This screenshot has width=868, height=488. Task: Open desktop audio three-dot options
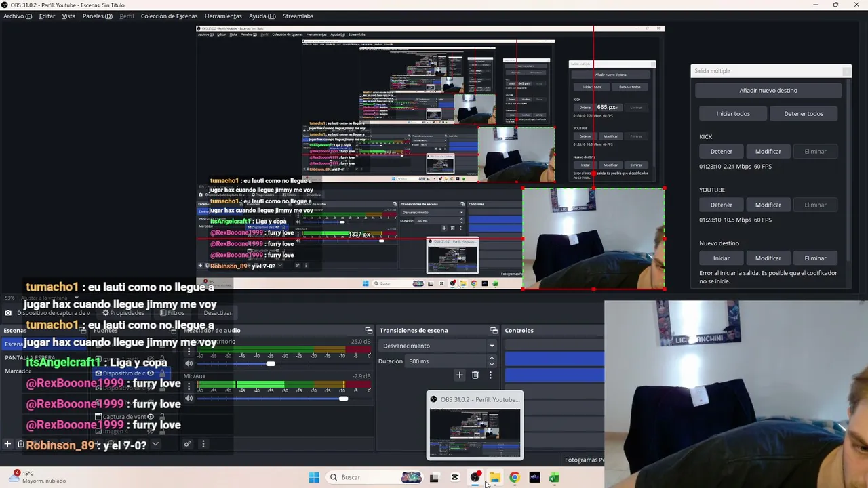(x=189, y=351)
